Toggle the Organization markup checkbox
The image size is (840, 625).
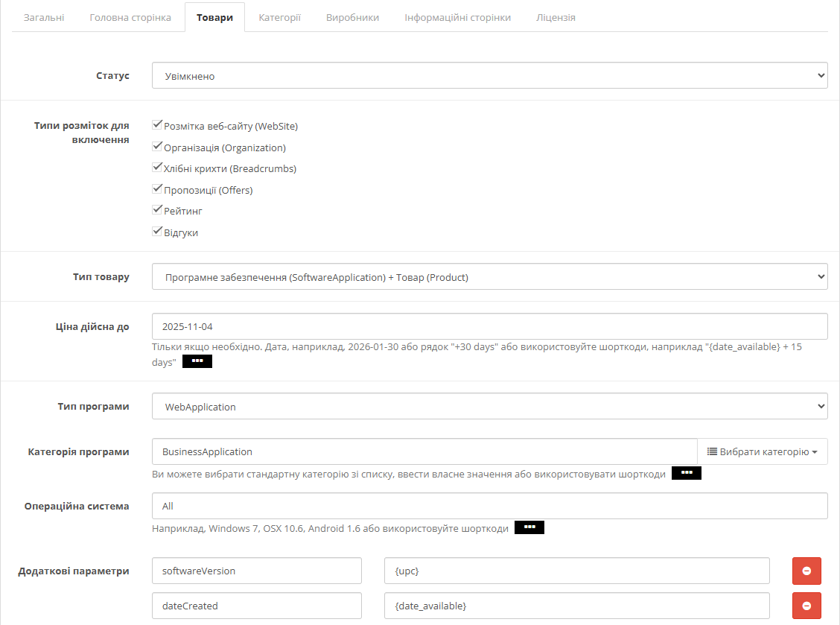[x=157, y=147]
